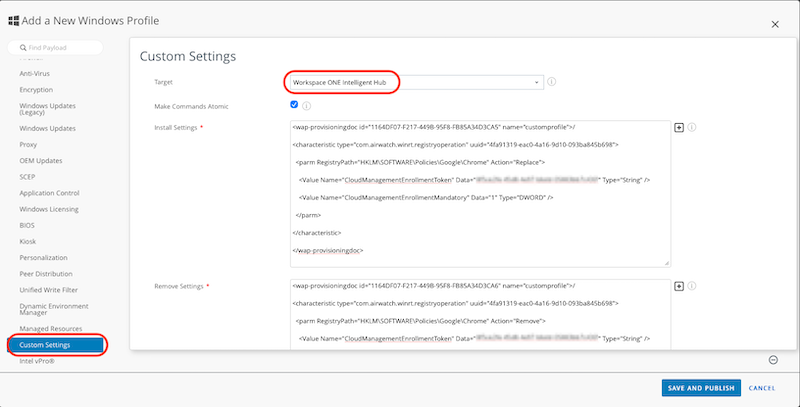Open the Target dropdown
This screenshot has width=800, height=407.
tap(414, 82)
